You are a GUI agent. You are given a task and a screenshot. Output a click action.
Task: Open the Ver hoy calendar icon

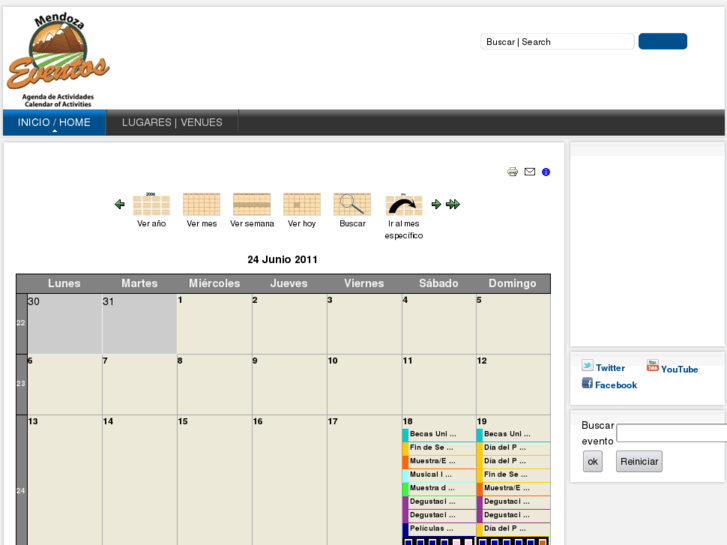pyautogui.click(x=302, y=204)
